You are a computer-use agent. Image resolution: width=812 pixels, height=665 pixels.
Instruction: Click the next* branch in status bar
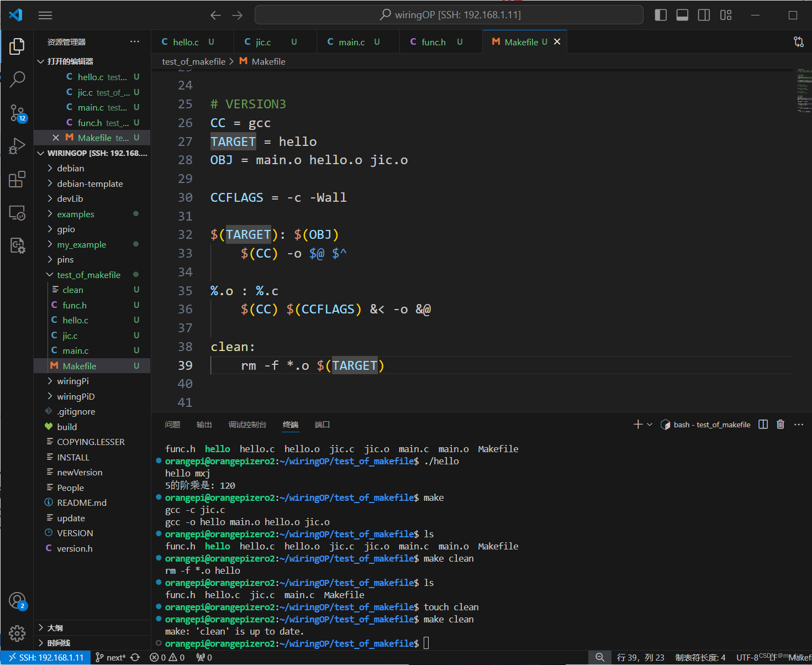point(110,657)
